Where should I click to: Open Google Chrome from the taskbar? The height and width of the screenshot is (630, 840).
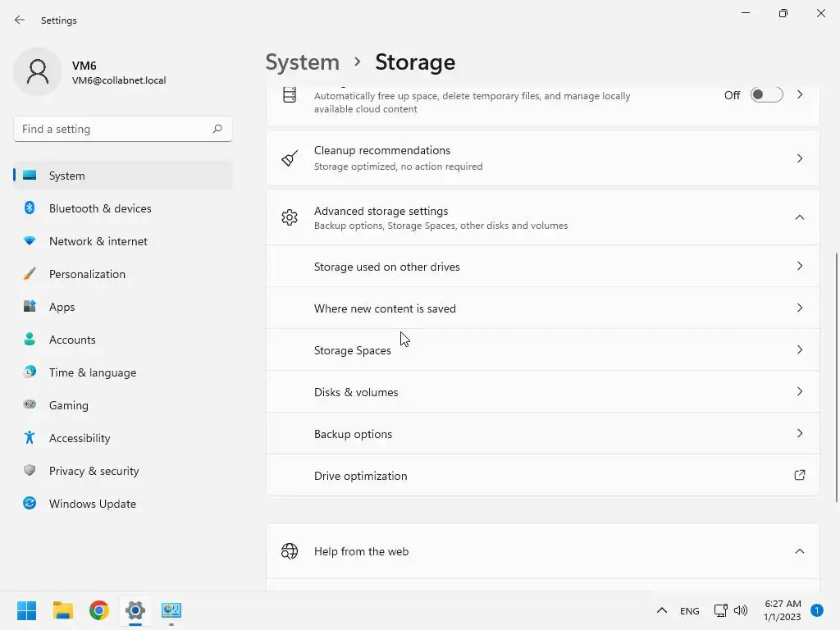point(99,610)
